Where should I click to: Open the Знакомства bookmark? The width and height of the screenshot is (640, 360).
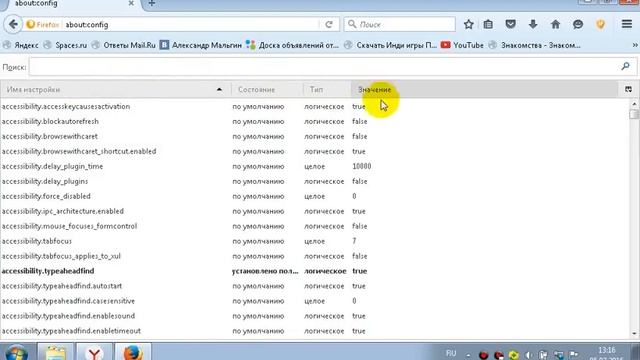(534, 45)
